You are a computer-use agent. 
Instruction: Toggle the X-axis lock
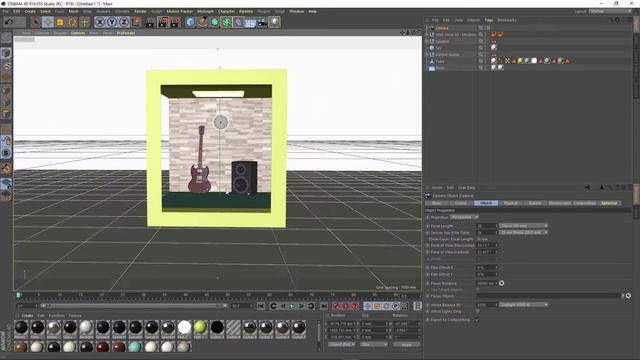(100, 22)
